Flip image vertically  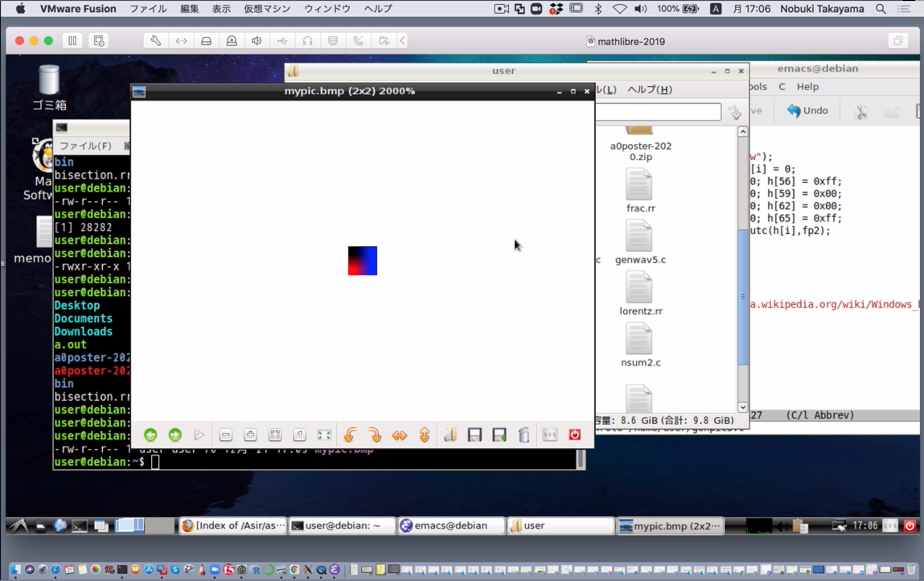pyautogui.click(x=424, y=435)
